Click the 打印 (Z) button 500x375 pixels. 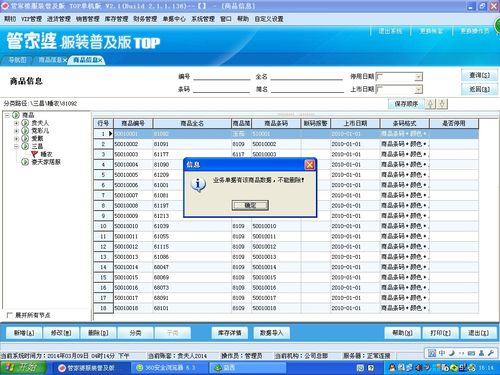point(440,333)
